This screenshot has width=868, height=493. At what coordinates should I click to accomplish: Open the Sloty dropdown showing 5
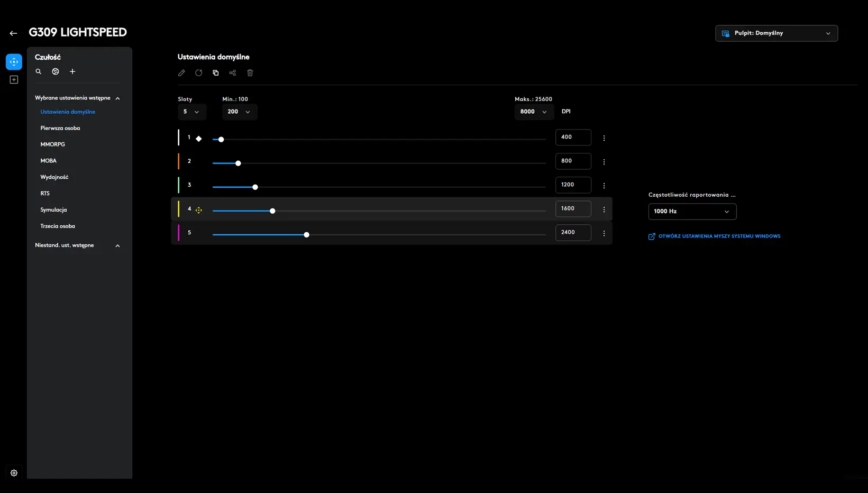pos(191,112)
